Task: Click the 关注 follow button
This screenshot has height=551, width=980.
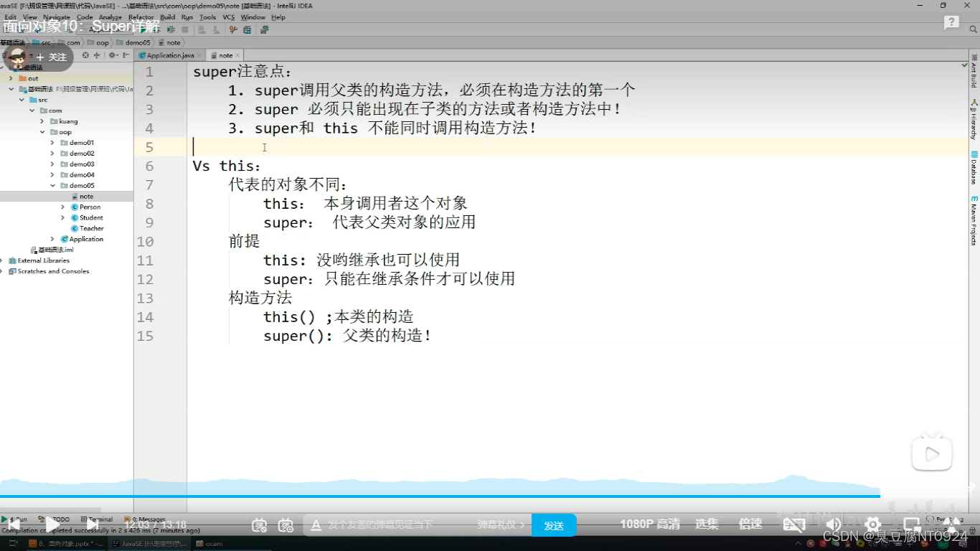Action: [x=51, y=57]
